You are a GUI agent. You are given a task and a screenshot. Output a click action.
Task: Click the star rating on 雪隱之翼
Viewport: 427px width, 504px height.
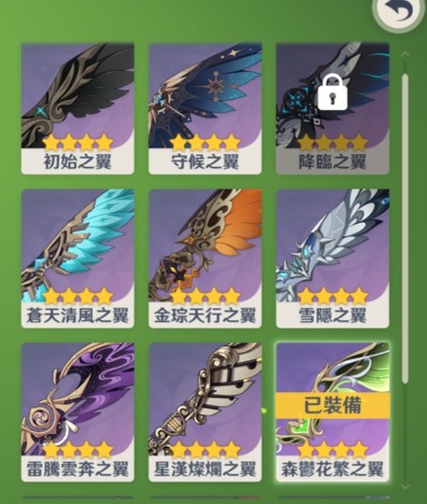pos(333,296)
